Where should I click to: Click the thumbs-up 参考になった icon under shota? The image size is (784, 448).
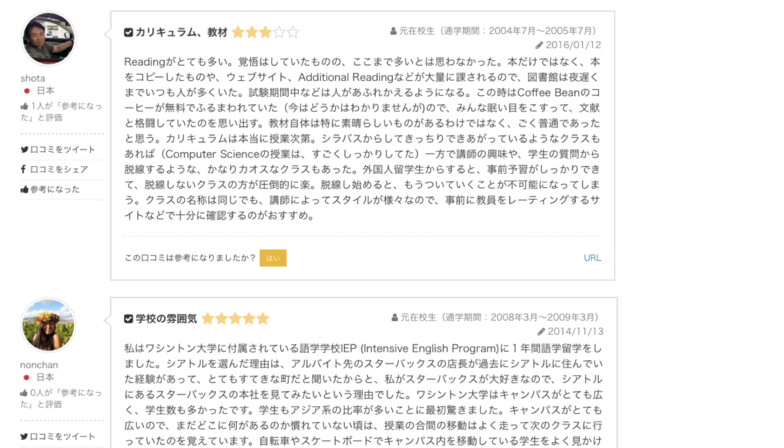pos(24,189)
